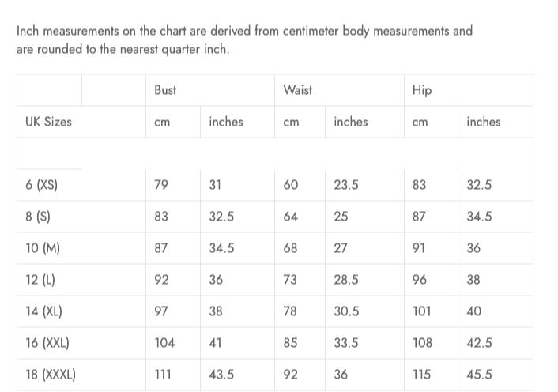Select the 101 cm hip value
Screen dimensions: 558x392
(x=422, y=311)
